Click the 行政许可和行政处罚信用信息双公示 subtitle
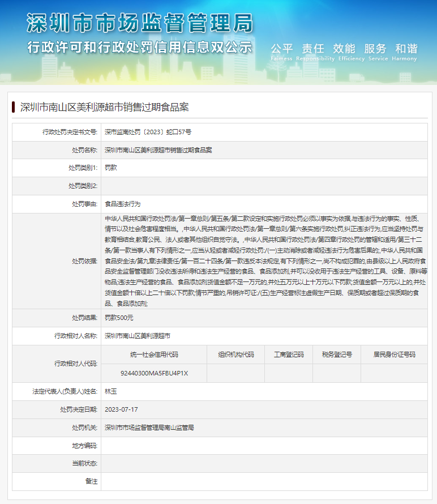The height and width of the screenshot is (504, 437). [x=140, y=47]
